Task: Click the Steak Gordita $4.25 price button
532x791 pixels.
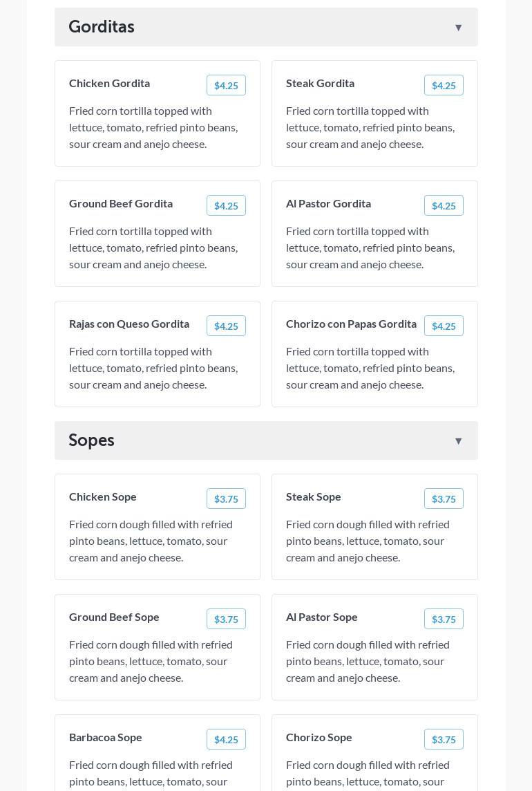Action: click(x=444, y=85)
